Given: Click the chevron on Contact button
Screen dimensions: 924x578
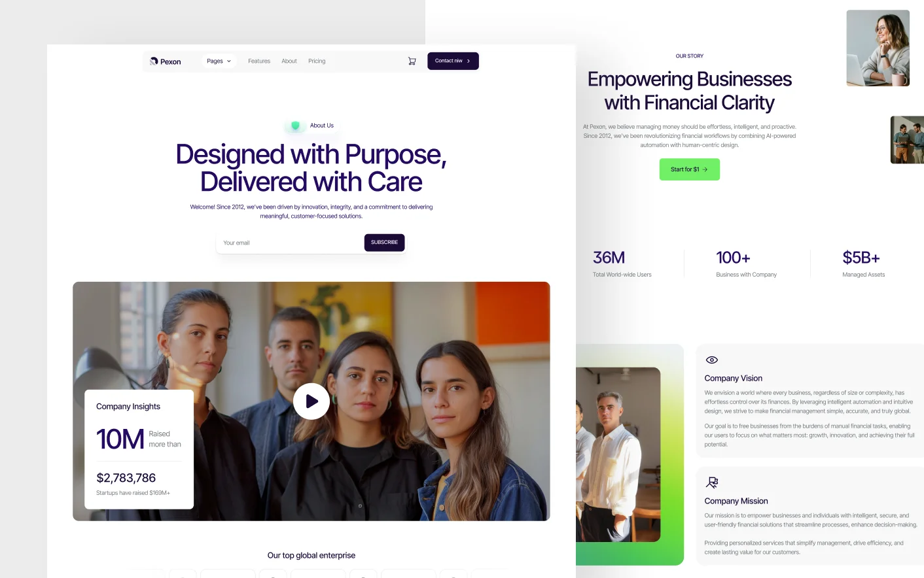Looking at the screenshot, I should (x=469, y=61).
